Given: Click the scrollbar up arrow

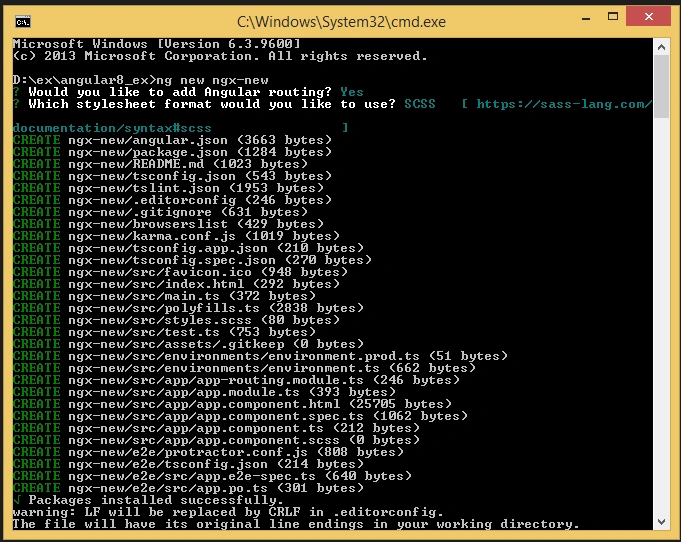Looking at the screenshot, I should pyautogui.click(x=661, y=47).
